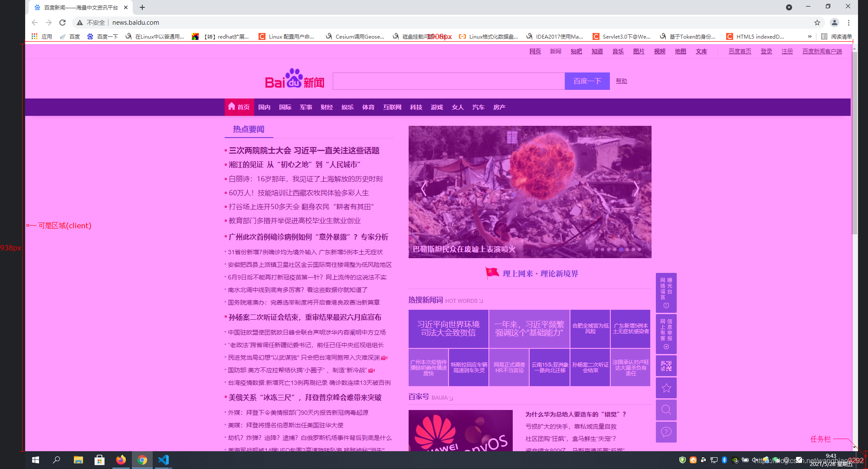Open hot word tile 合肥全域皆为低风险
Viewport: 868px width, 469px height.
pos(590,328)
